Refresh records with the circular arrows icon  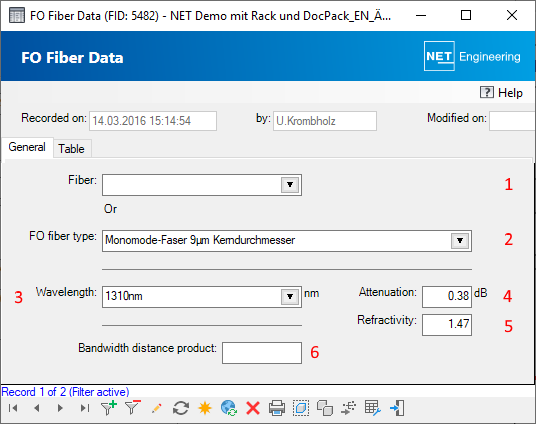pos(181,408)
